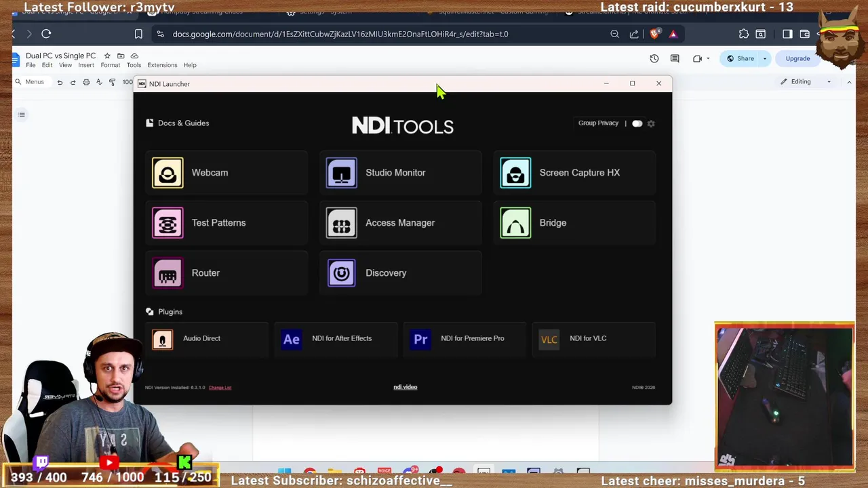
Task: Edit the document title Dual PC vs Single PC
Action: (x=60, y=56)
